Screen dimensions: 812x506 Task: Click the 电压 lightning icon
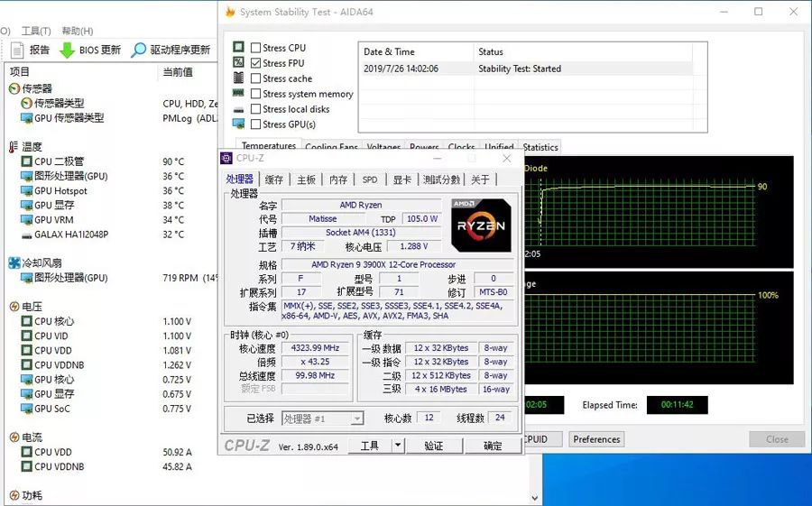point(14,307)
